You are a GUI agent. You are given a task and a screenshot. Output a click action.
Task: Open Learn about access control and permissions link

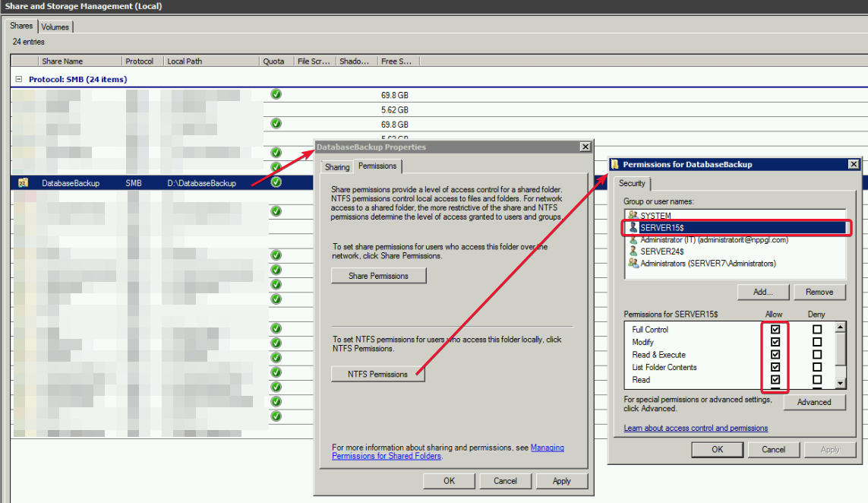tap(696, 428)
